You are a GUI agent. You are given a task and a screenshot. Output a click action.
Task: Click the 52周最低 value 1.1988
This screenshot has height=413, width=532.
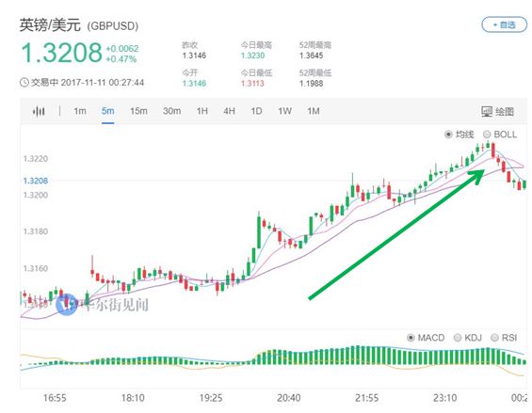(x=311, y=83)
